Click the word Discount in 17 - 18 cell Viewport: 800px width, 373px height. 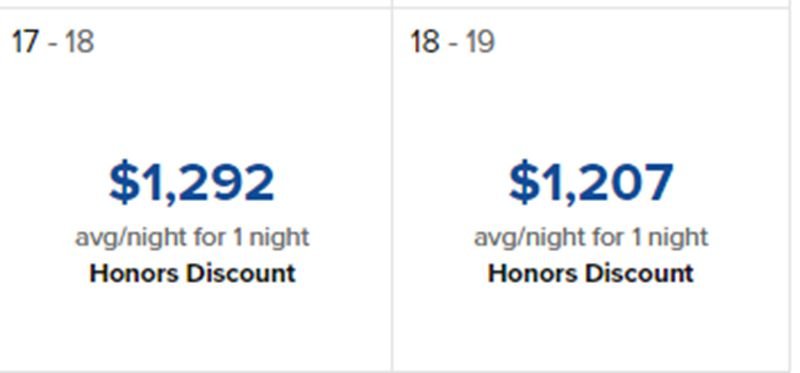240,273
